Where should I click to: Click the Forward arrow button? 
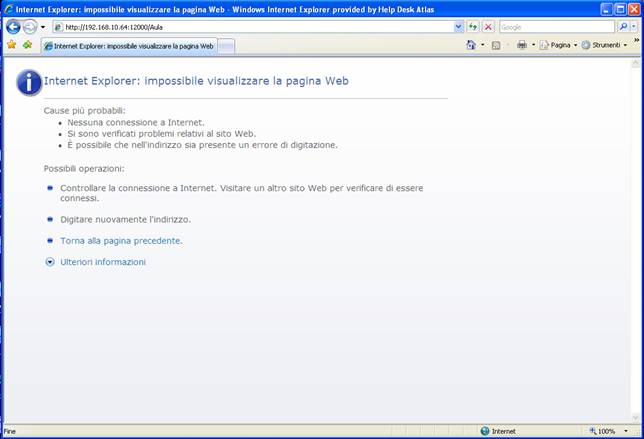30,27
